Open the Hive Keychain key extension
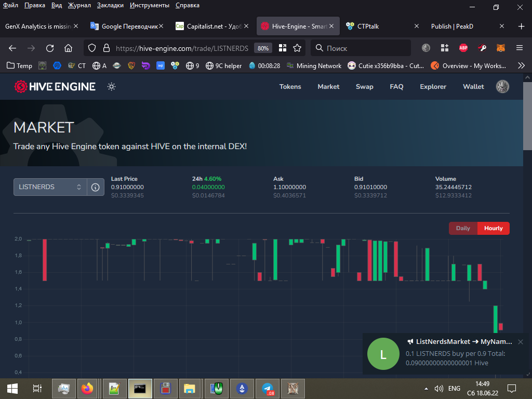This screenshot has height=399, width=532. point(482,48)
